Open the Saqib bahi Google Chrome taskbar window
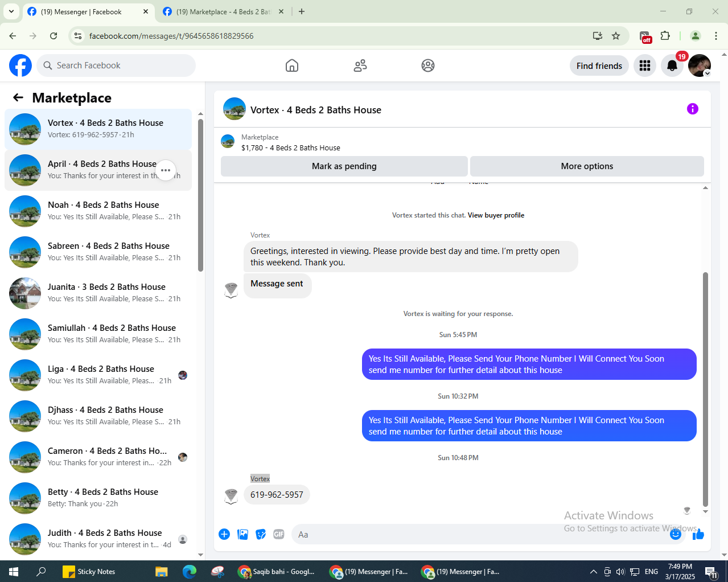This screenshot has width=728, height=582. pyautogui.click(x=277, y=571)
